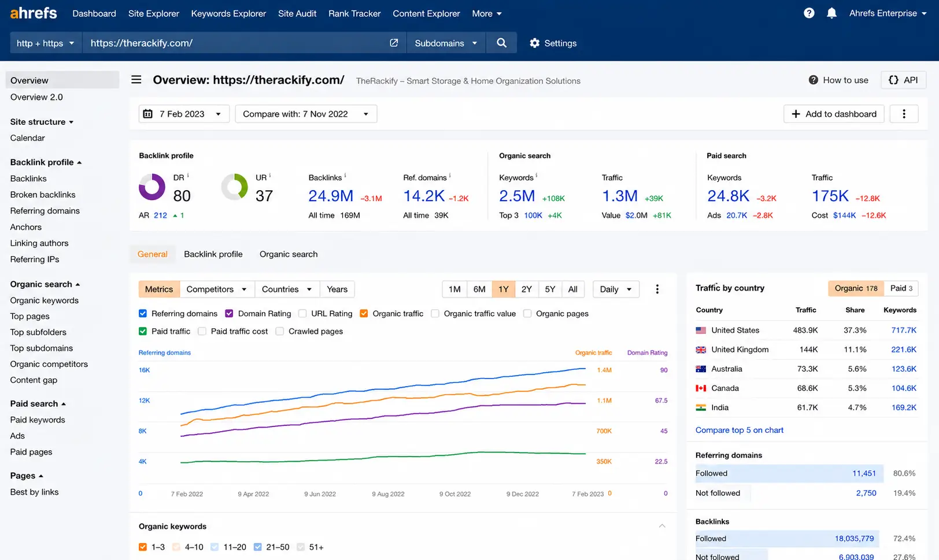Click the DR donut chart
The height and width of the screenshot is (560, 939).
pos(152,187)
